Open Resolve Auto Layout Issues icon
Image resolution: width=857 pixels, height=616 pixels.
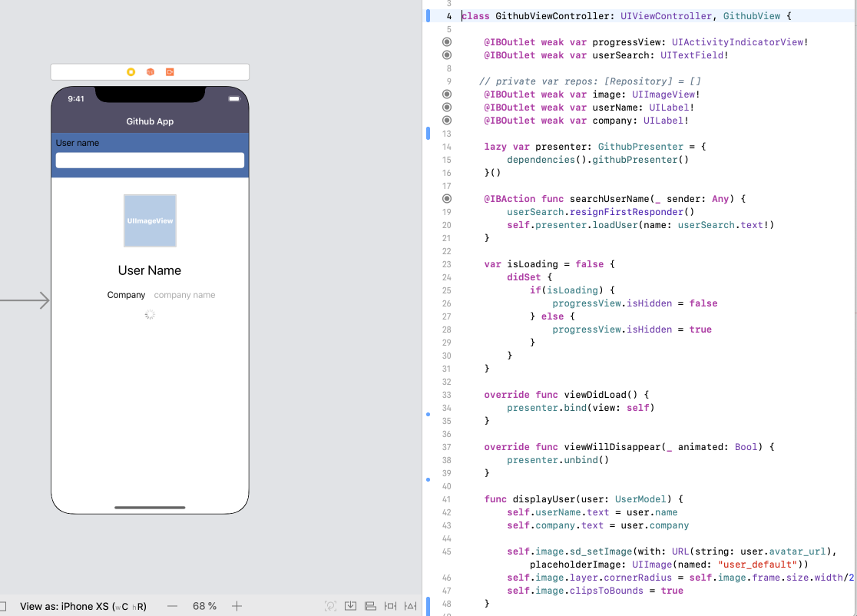[411, 606]
